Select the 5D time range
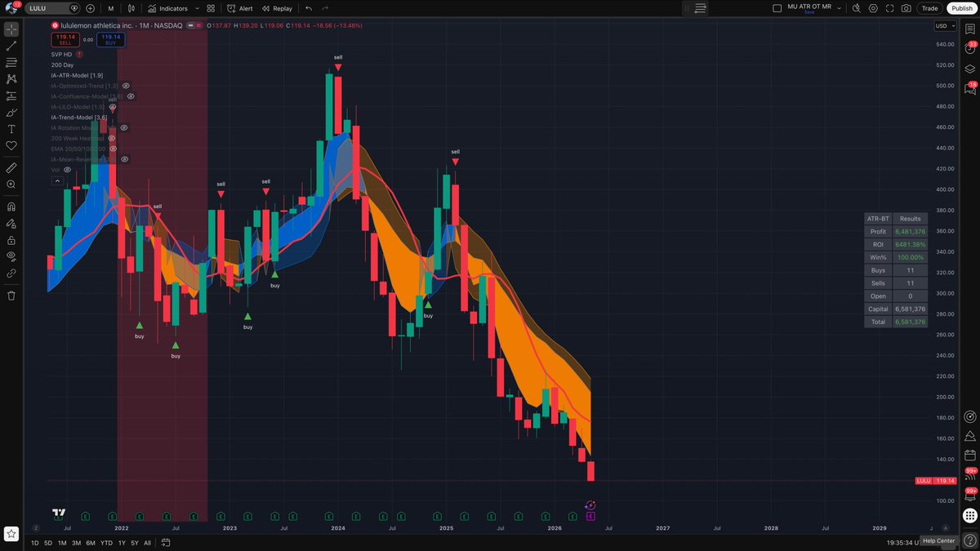This screenshot has width=980, height=551. coord(48,543)
